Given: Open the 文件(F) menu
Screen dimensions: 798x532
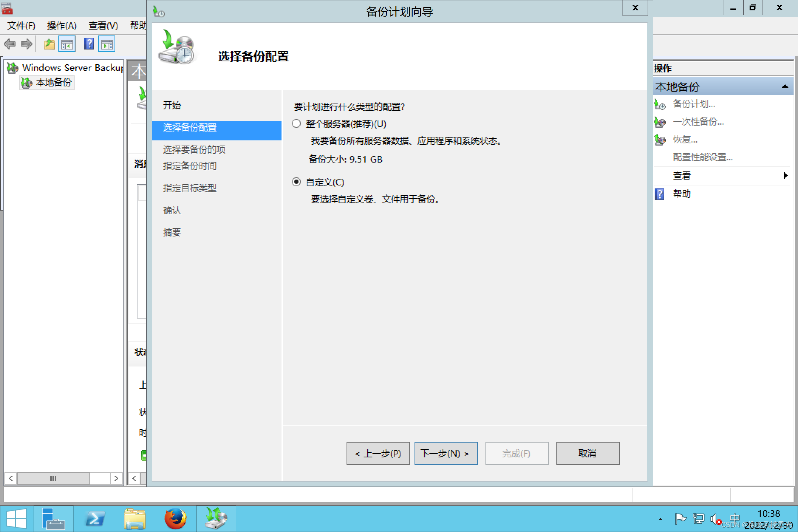Looking at the screenshot, I should [x=21, y=25].
